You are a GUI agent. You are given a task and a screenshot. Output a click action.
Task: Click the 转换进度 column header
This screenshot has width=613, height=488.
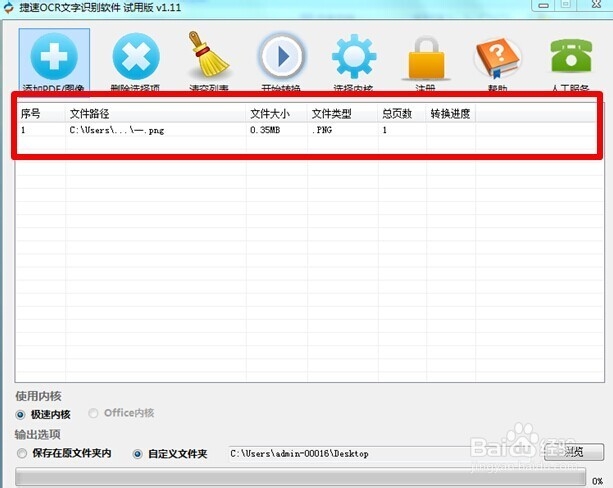[x=451, y=114]
